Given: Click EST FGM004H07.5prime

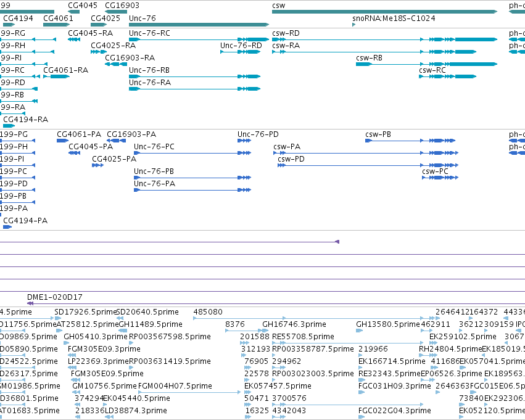Looking at the screenshot, I should coord(175,386).
